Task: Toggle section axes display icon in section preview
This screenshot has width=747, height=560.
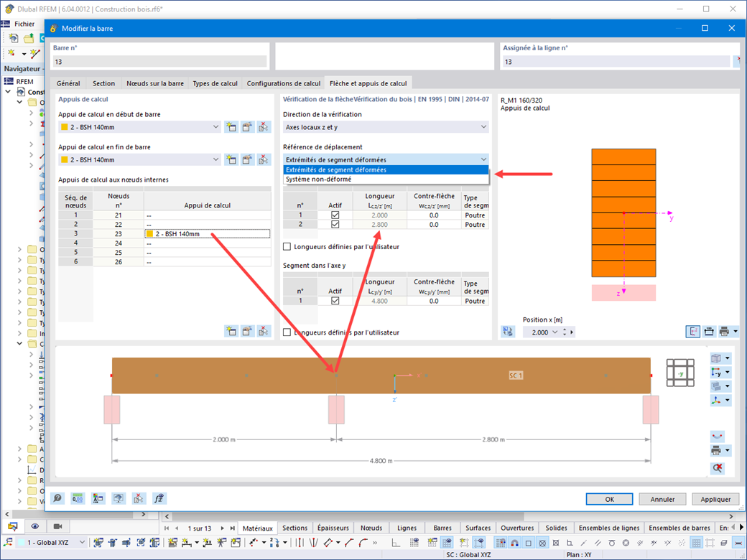Action: [692, 332]
